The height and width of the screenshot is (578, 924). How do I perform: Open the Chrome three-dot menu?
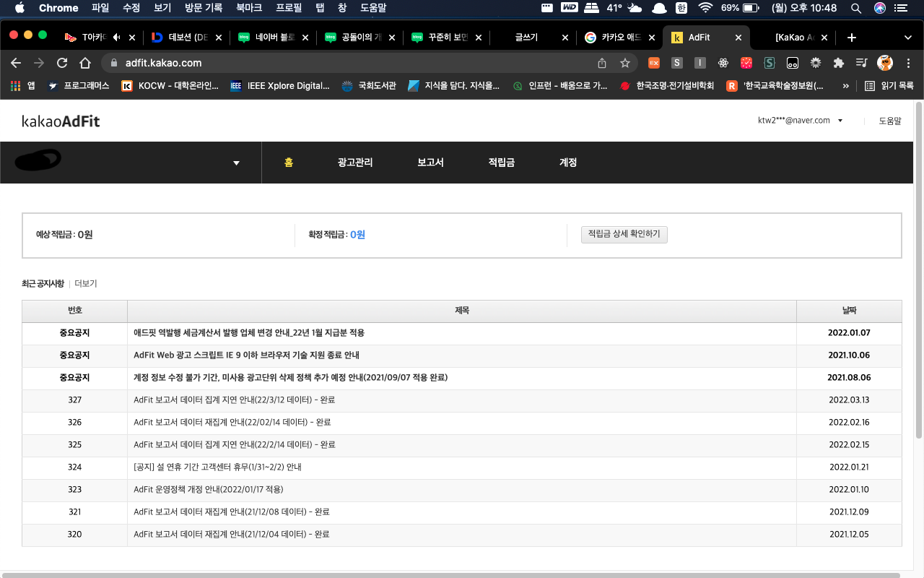point(908,63)
